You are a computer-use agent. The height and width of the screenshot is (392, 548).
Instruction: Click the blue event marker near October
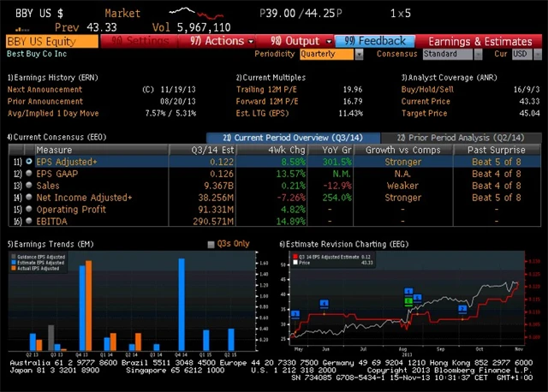(x=462, y=308)
